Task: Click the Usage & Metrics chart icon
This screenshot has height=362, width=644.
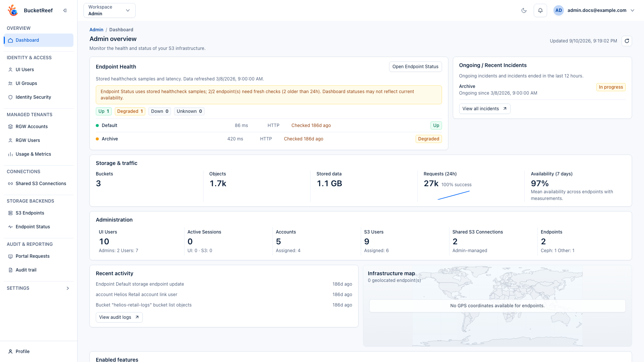Action: [10, 154]
